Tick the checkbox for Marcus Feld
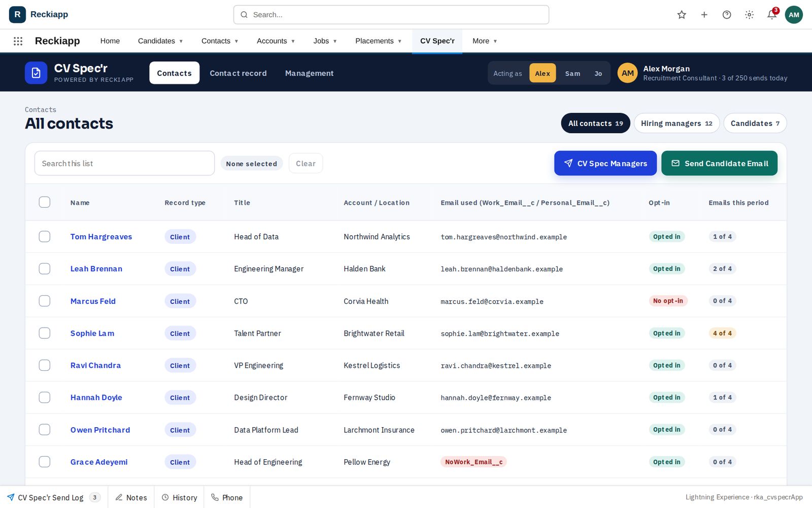Screen dimensions: 812x508 click(45, 301)
